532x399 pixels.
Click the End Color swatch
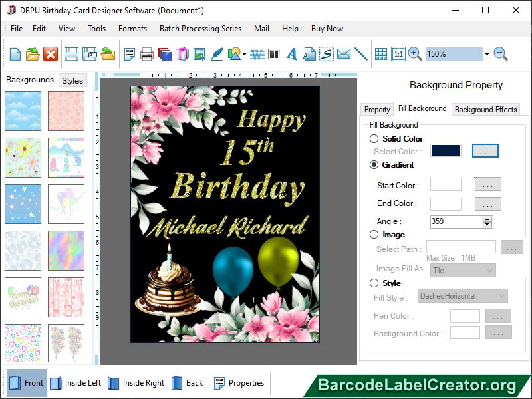446,204
